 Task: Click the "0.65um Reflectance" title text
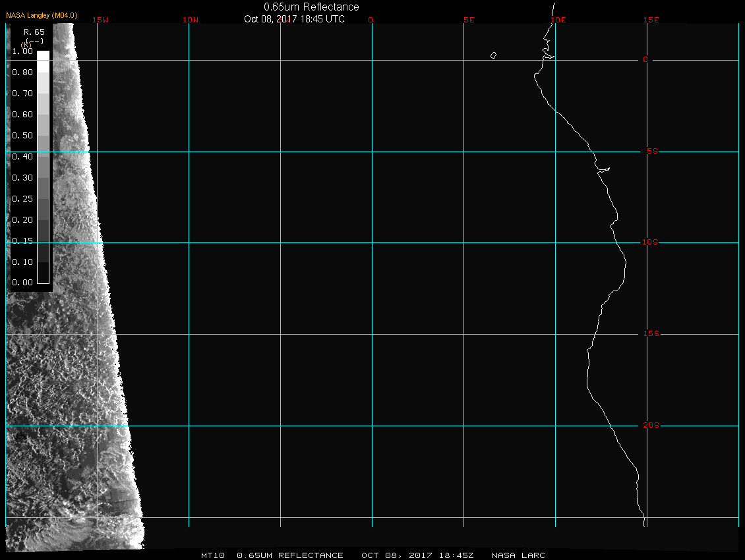coord(311,7)
